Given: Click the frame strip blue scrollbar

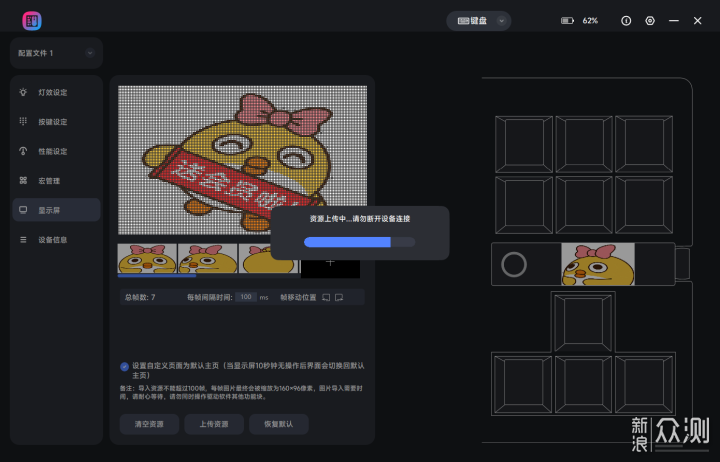Looking at the screenshot, I should pos(157,276).
